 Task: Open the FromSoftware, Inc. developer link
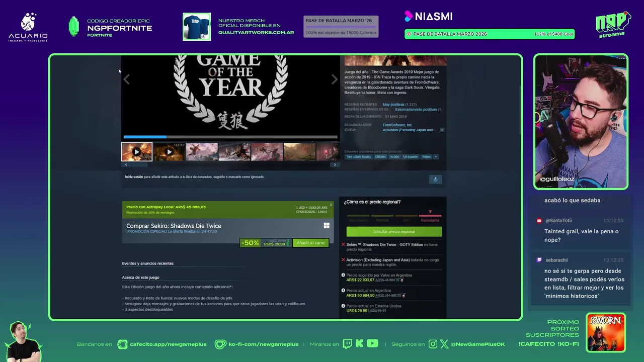pyautogui.click(x=397, y=125)
